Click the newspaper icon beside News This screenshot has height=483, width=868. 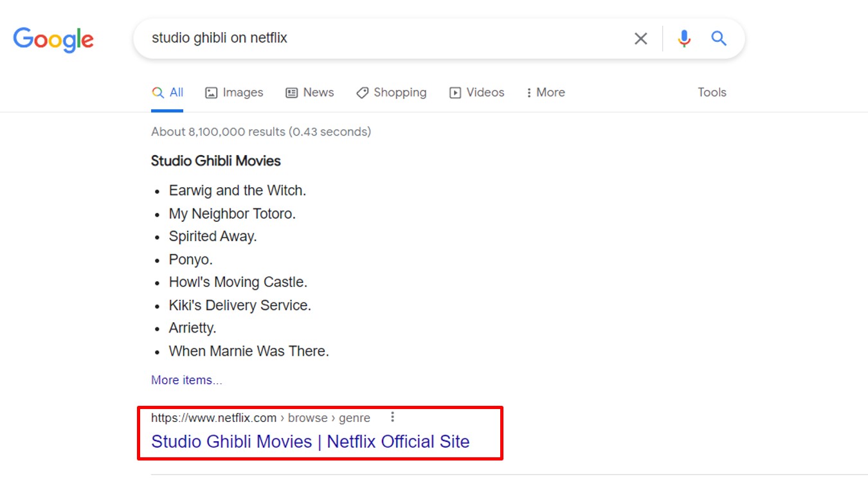point(292,92)
